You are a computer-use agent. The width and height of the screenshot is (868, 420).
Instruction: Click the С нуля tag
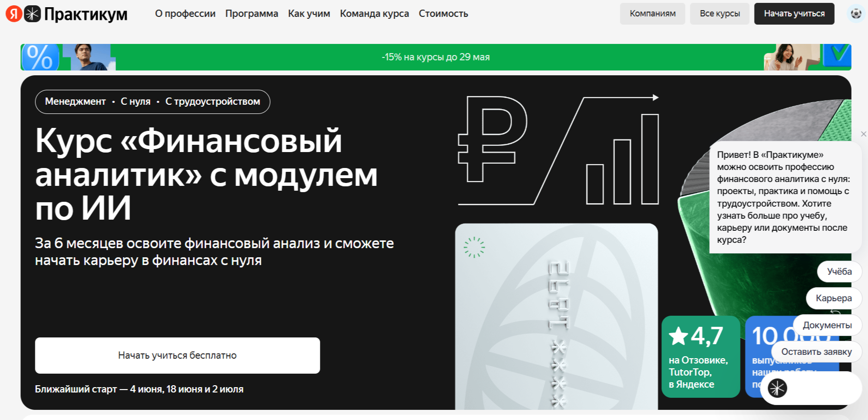click(136, 101)
